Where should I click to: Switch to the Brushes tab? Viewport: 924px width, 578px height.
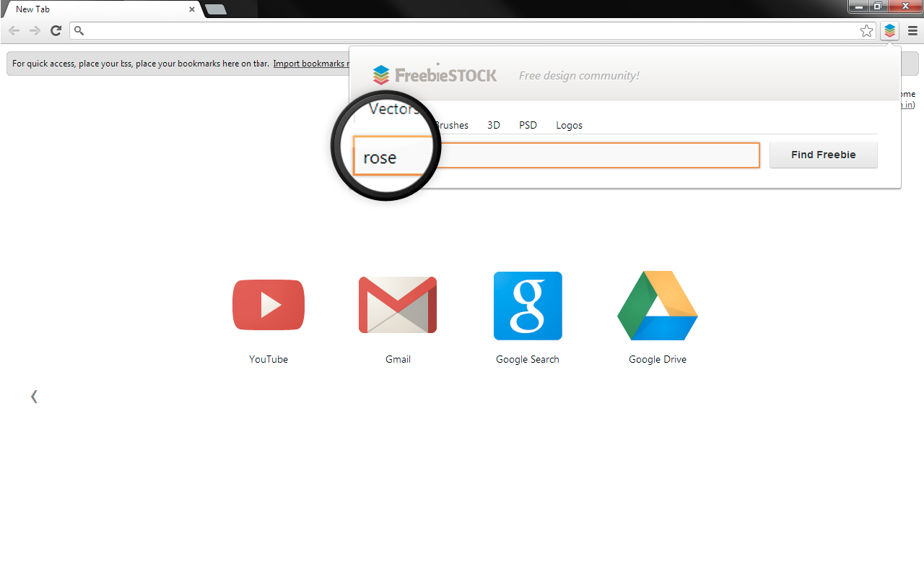pyautogui.click(x=451, y=125)
